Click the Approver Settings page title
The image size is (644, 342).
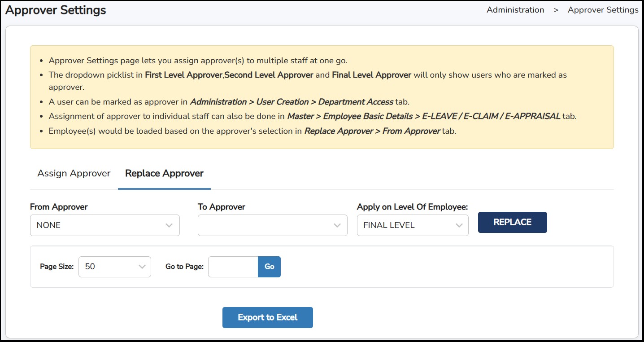tap(55, 10)
